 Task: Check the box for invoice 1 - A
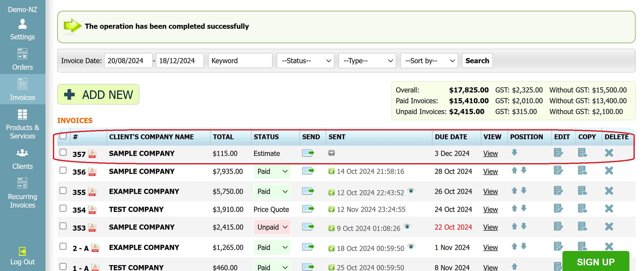click(63, 266)
